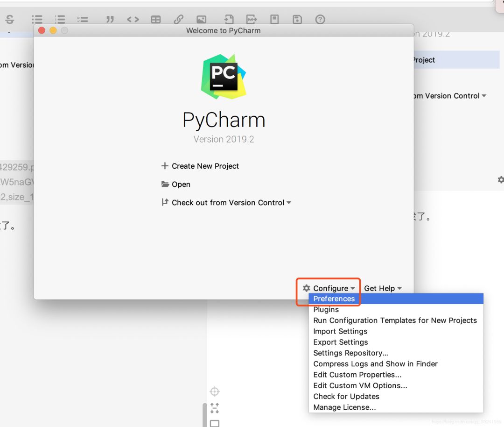Click the "Welcome to PyCharm" window title

tap(224, 30)
